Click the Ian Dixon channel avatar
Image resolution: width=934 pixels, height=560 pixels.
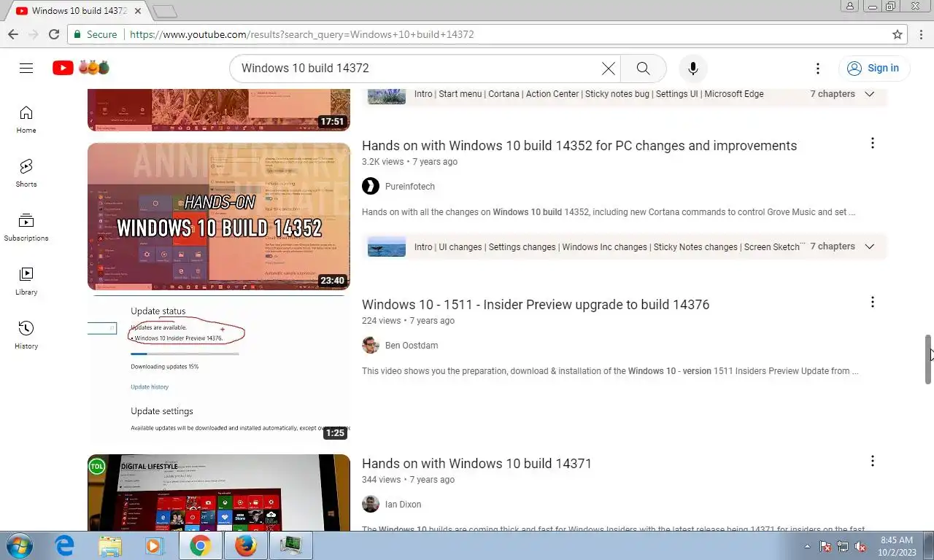point(371,504)
